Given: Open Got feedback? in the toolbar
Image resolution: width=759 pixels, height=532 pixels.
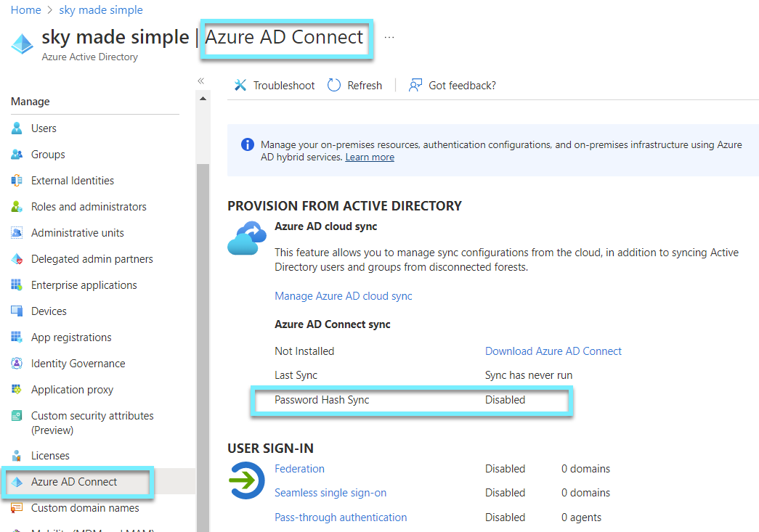Looking at the screenshot, I should point(452,85).
